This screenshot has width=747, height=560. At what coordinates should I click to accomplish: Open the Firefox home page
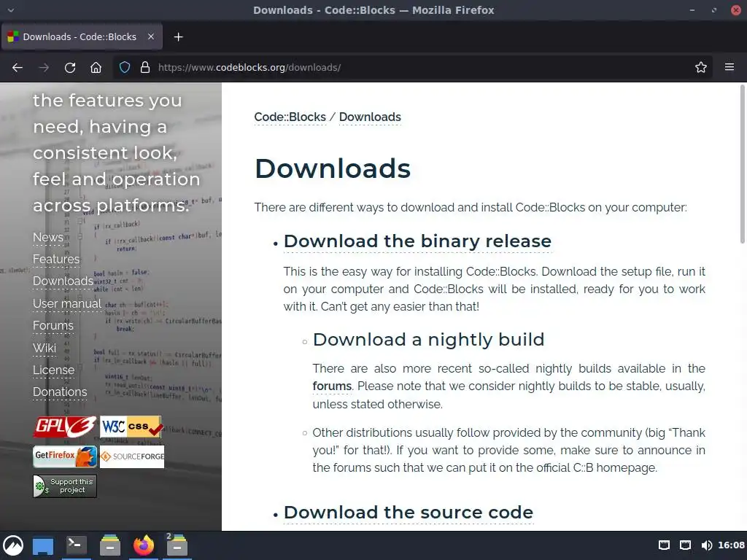click(96, 68)
